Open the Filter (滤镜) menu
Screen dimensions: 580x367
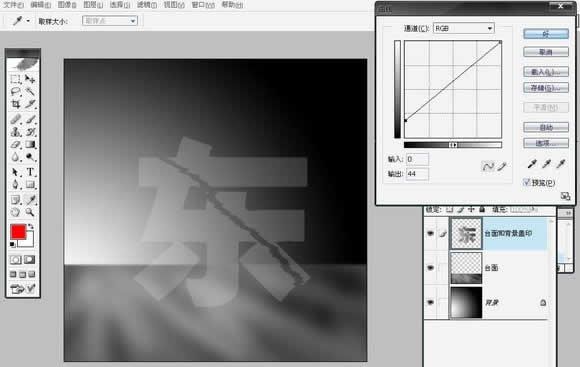pyautogui.click(x=146, y=5)
